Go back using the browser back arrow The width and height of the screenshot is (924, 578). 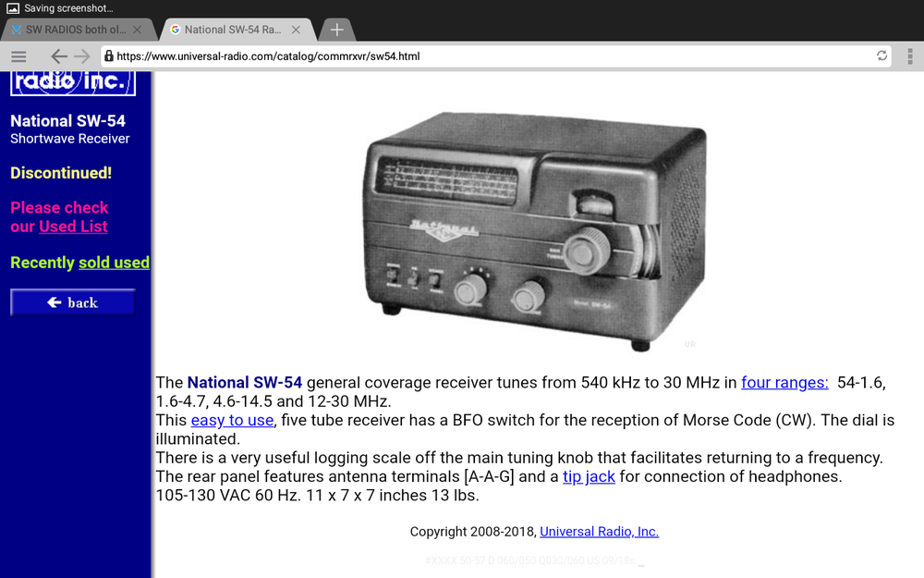click(59, 56)
